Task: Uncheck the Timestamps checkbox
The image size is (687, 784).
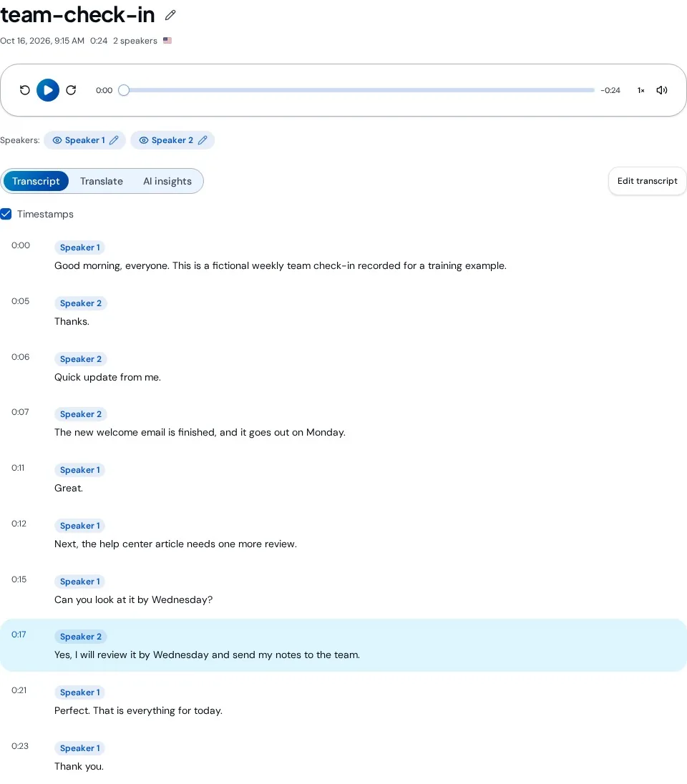Action: click(x=6, y=214)
